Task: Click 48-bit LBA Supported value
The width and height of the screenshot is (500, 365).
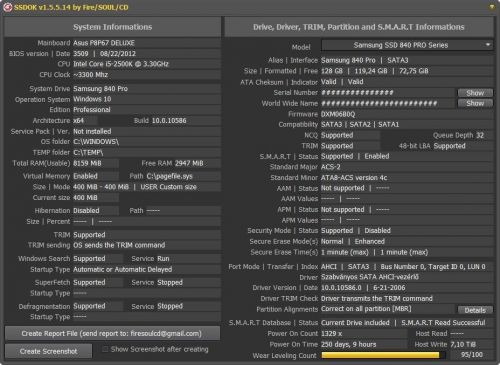Action: [450, 146]
